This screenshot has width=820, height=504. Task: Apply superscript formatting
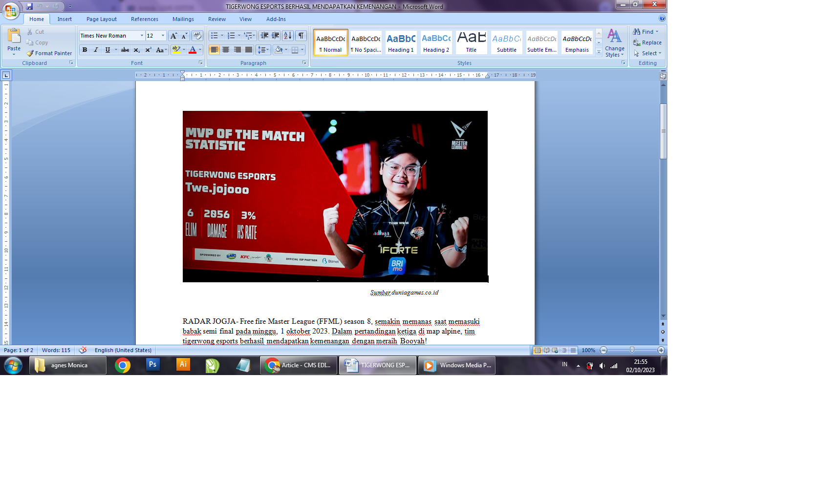(x=148, y=50)
